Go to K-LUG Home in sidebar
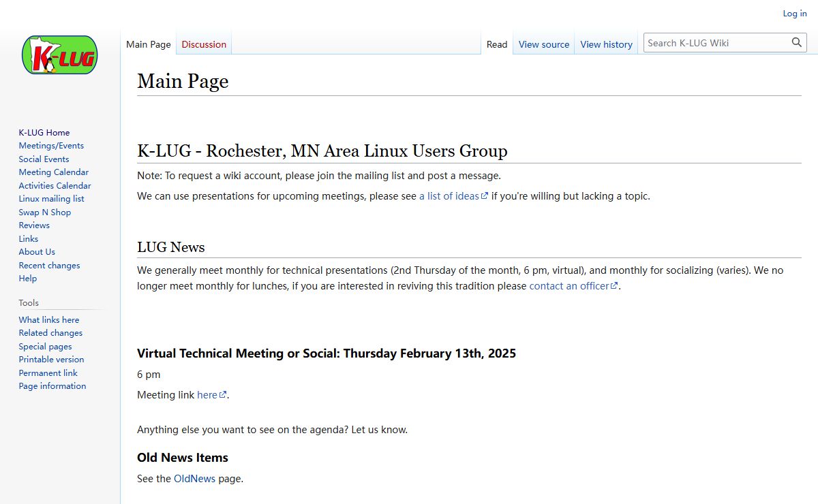This screenshot has width=818, height=504. [x=44, y=132]
